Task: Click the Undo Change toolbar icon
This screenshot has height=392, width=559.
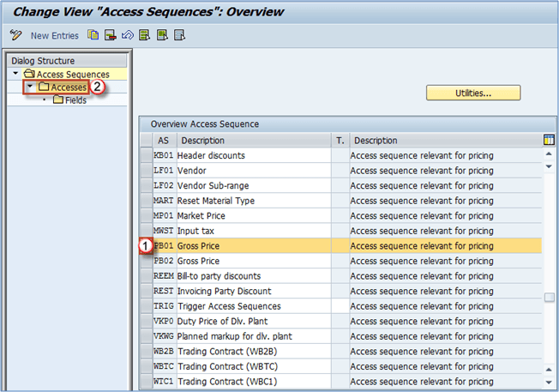Action: click(127, 35)
